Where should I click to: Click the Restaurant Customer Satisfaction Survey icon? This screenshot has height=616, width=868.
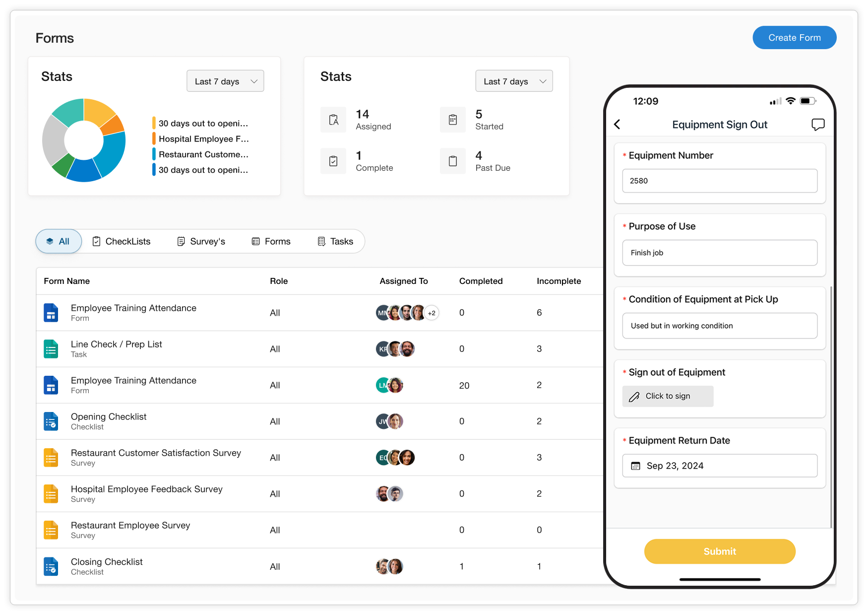[51, 457]
